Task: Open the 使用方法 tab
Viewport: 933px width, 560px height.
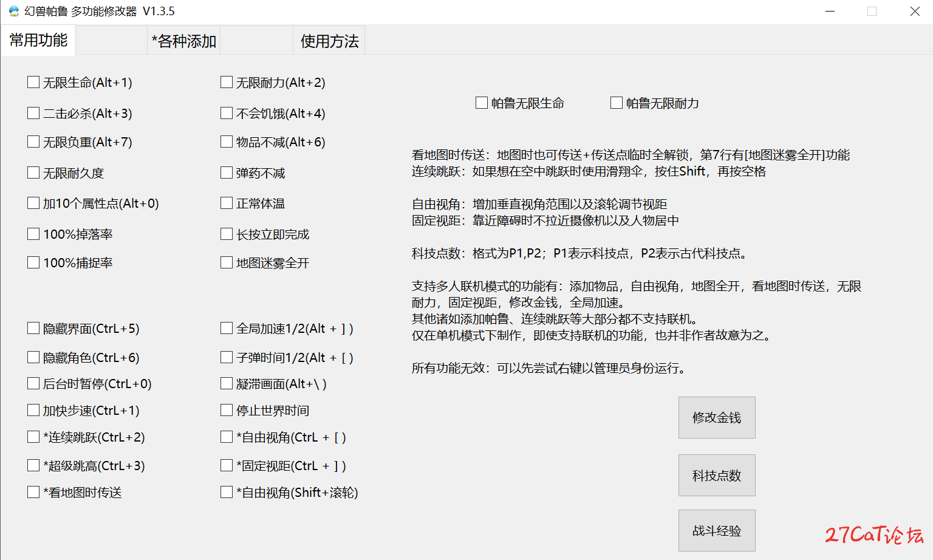Action: 329,41
